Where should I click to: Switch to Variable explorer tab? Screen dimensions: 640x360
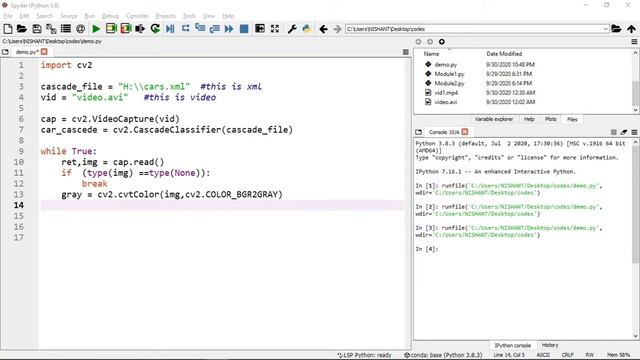click(494, 119)
